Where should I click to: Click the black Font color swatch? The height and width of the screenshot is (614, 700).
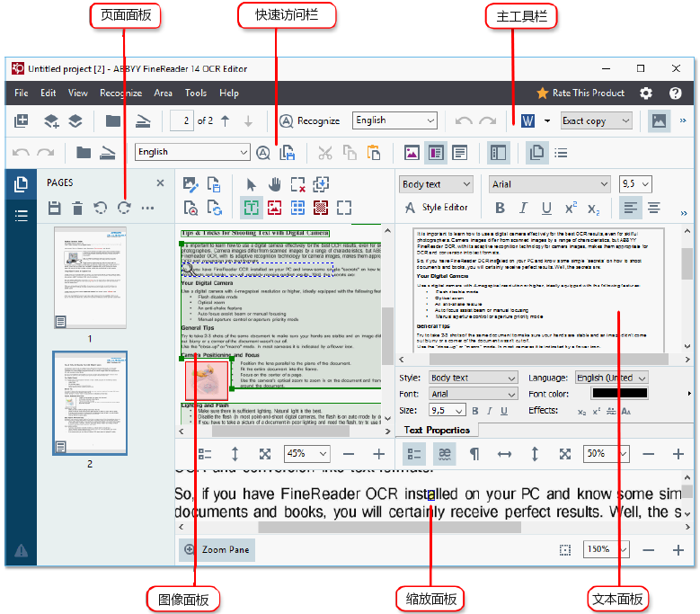coord(619,394)
